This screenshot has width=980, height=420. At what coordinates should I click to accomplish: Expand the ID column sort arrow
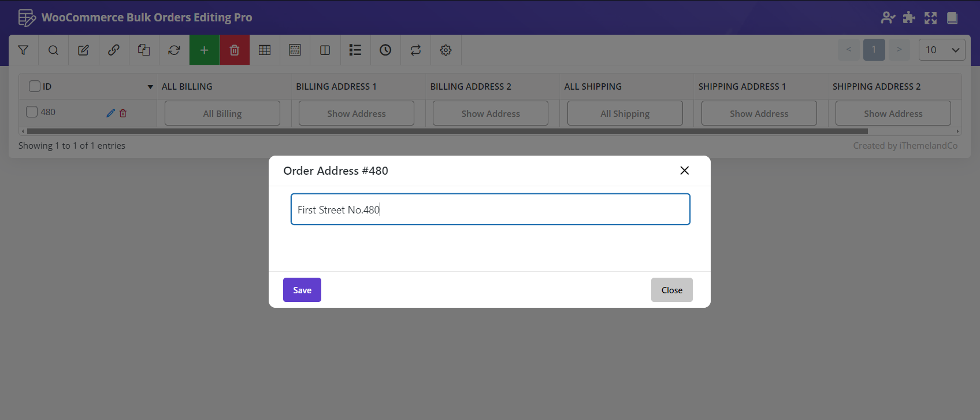click(150, 87)
